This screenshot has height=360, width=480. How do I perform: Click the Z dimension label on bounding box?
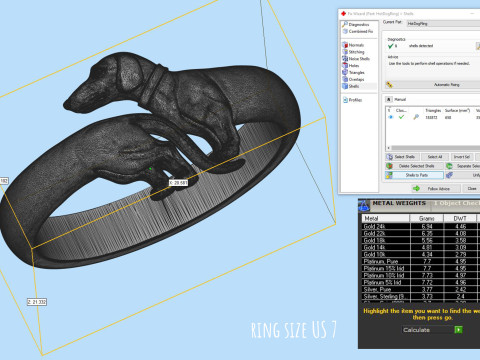[37, 302]
